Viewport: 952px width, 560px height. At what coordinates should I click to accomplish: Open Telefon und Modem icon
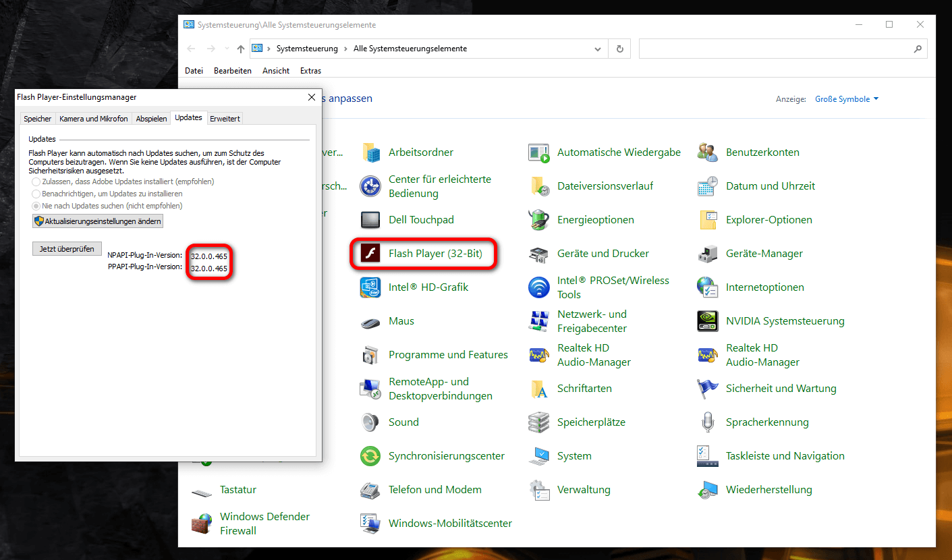(370, 490)
